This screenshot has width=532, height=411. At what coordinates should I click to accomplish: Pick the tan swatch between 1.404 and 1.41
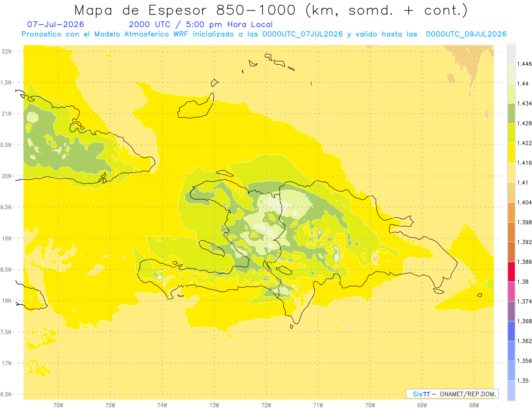tap(511, 192)
